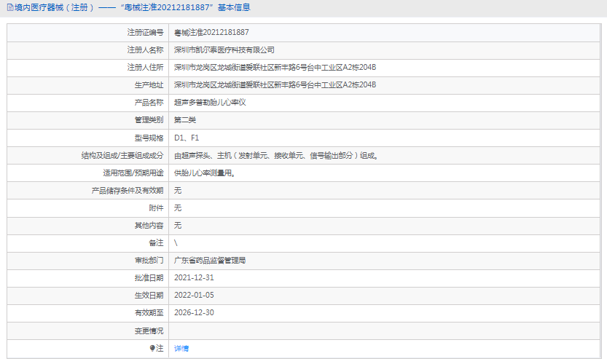
Task: Click the 生产地址 label
Action: tap(149, 85)
